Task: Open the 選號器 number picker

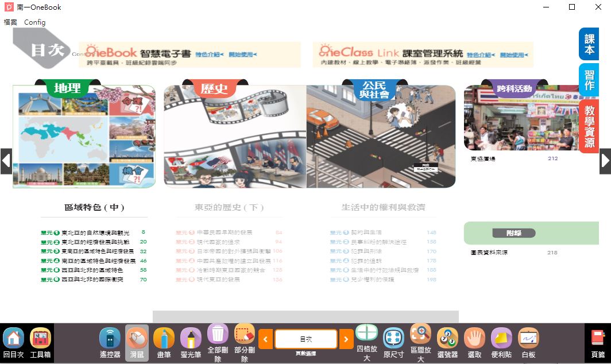Action: (x=447, y=343)
